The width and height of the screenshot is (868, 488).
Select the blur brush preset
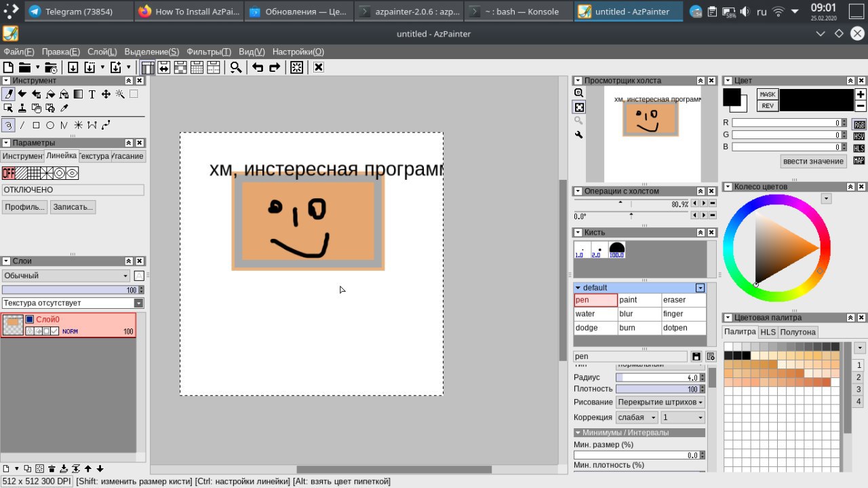[x=639, y=314]
